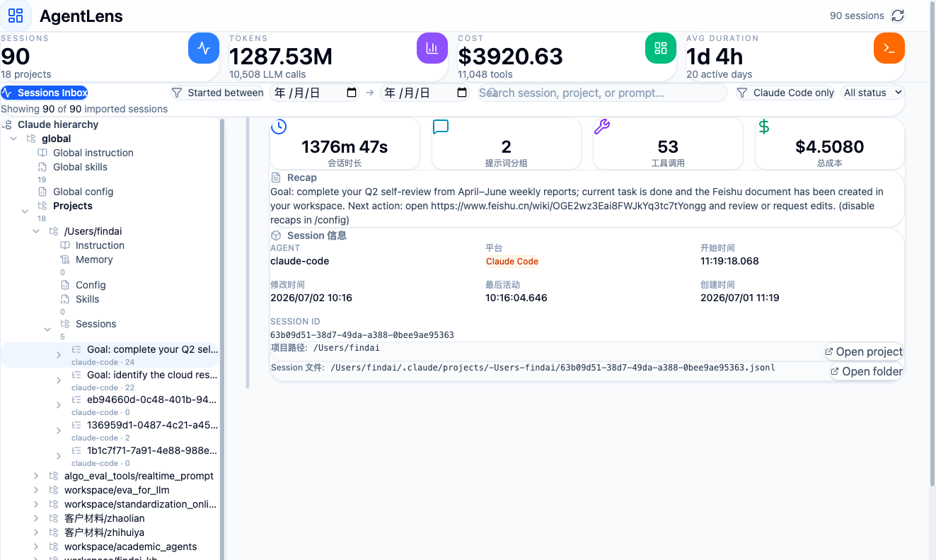Click the purple Tokens chart icon
This screenshot has height=560, width=936.
[432, 48]
